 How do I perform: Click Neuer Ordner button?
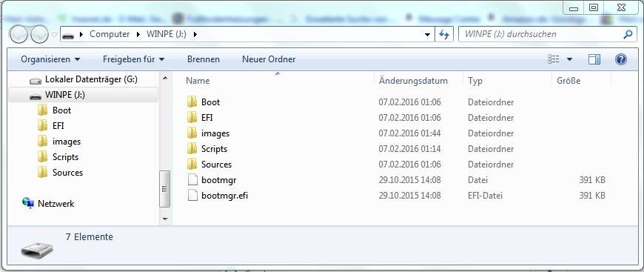click(269, 59)
